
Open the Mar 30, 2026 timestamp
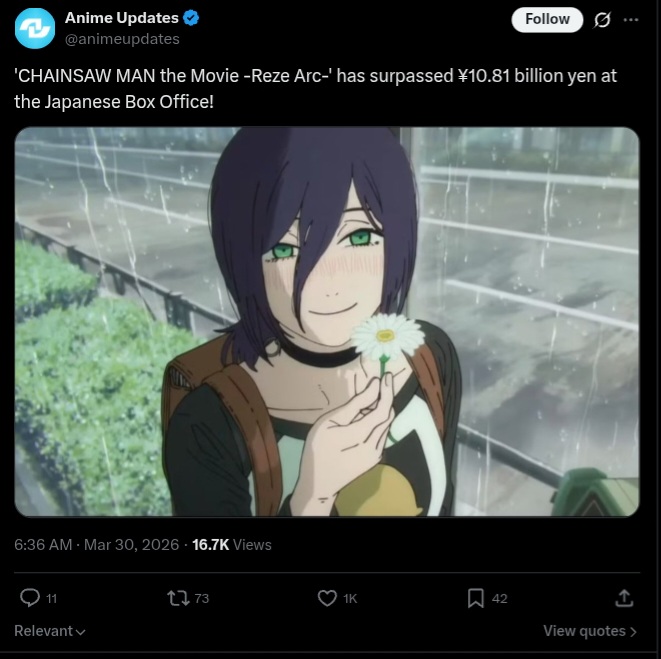132,544
